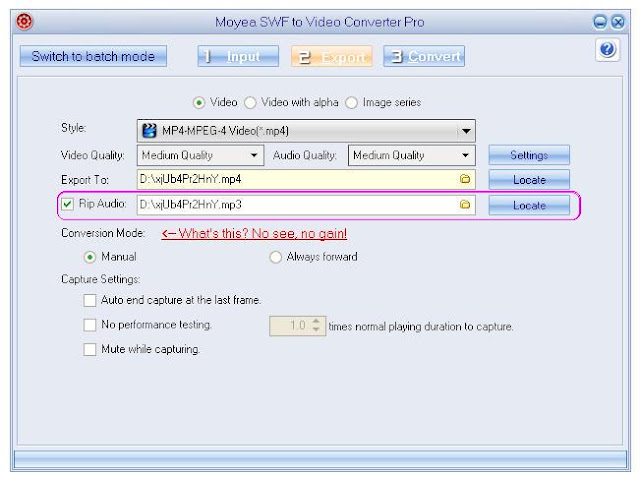Open the Video Quality dropdown
Screen dimensions: 640x477
(x=254, y=155)
